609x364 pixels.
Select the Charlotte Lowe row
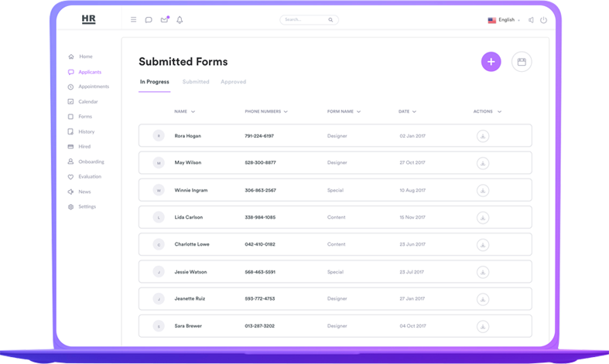coord(335,244)
